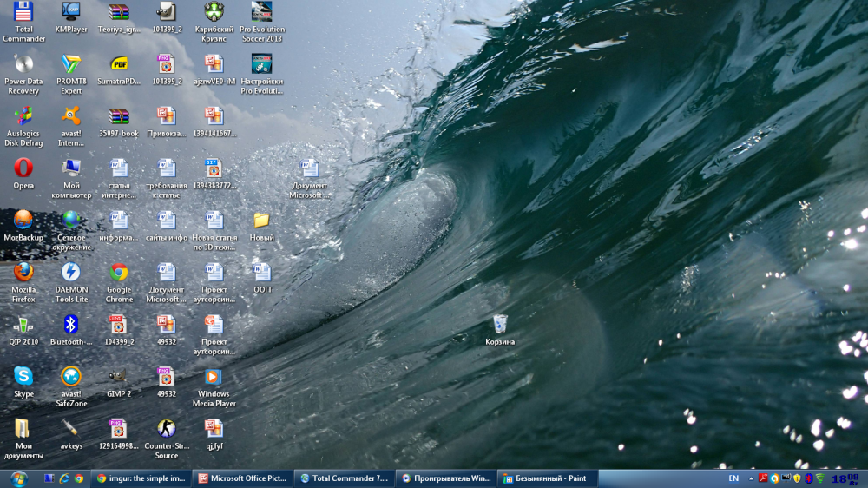Select the требования к статье document
The image size is (868, 488).
(x=166, y=178)
